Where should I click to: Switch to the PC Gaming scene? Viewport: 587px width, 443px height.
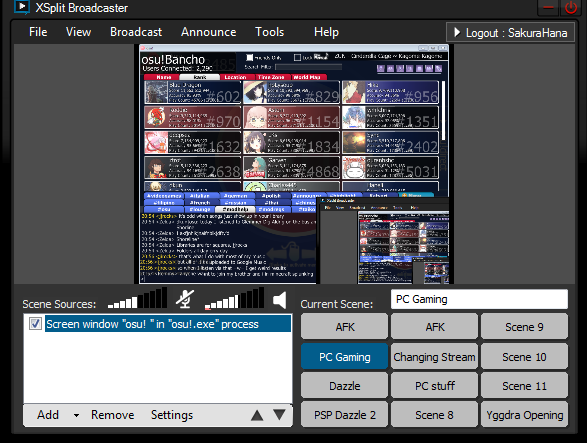[344, 356]
